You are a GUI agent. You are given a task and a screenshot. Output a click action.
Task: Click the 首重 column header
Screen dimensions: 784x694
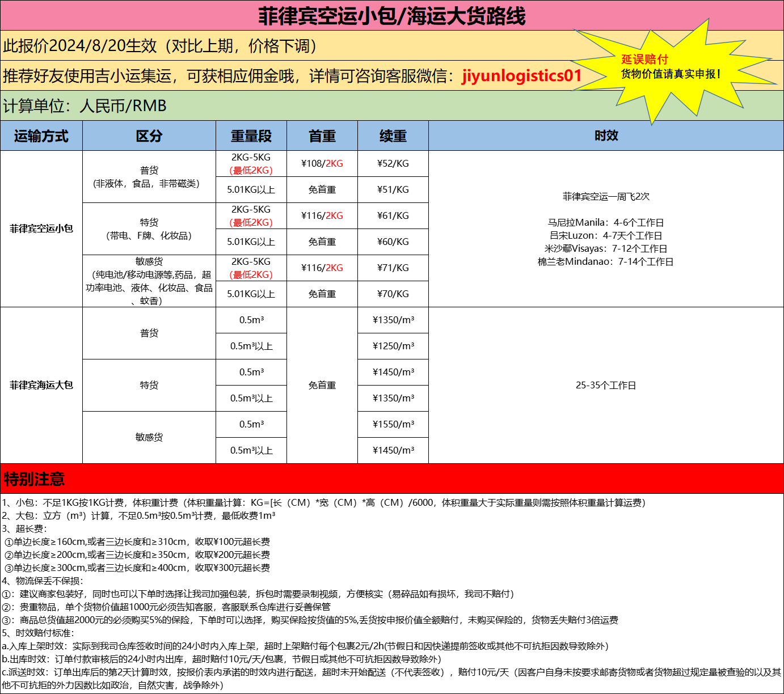coord(322,136)
